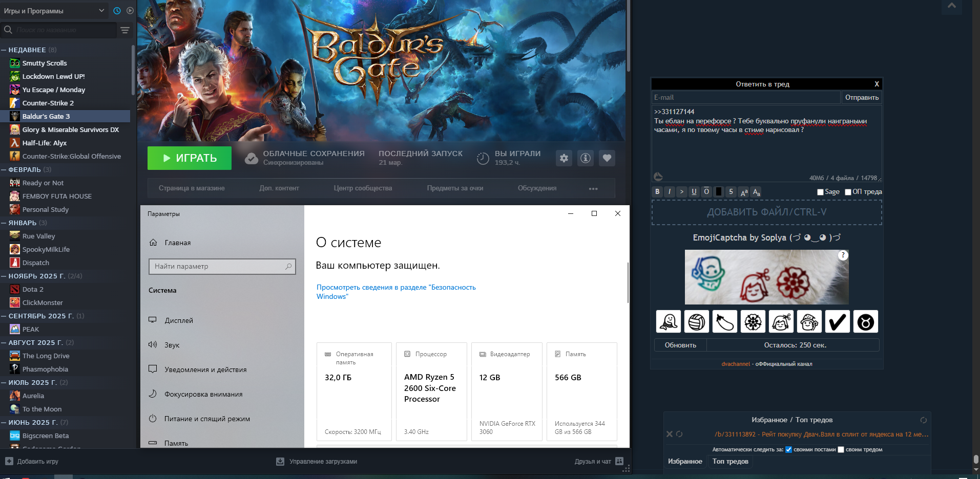The height and width of the screenshot is (479, 980).
Task: Click the recent activity clock icon in Steam
Action: pyautogui.click(x=117, y=11)
